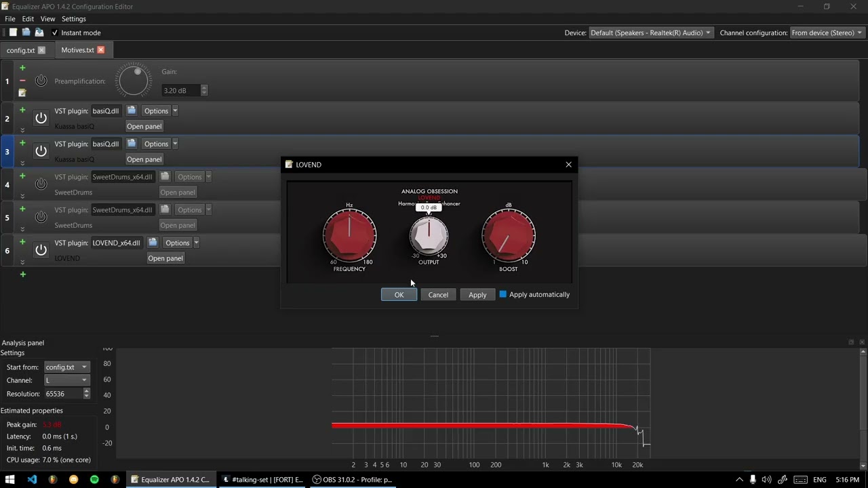This screenshot has height=488, width=868.
Task: Browse for VST file in row 2 basiQ.dll
Action: [x=132, y=110]
